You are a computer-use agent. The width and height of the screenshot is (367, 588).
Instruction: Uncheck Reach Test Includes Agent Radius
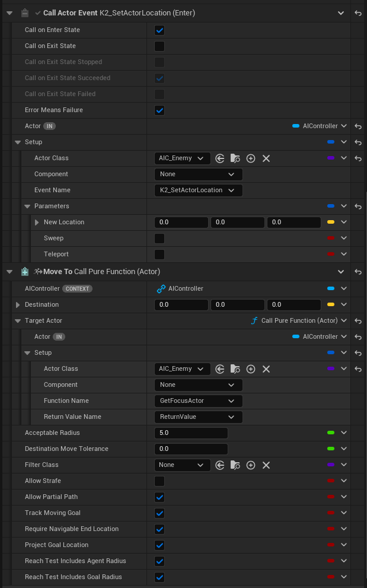(x=159, y=561)
